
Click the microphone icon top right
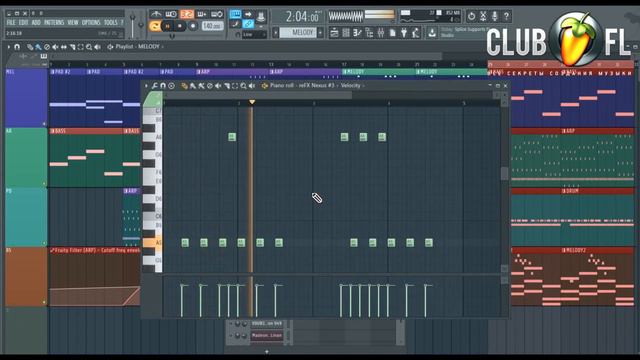[x=495, y=16]
